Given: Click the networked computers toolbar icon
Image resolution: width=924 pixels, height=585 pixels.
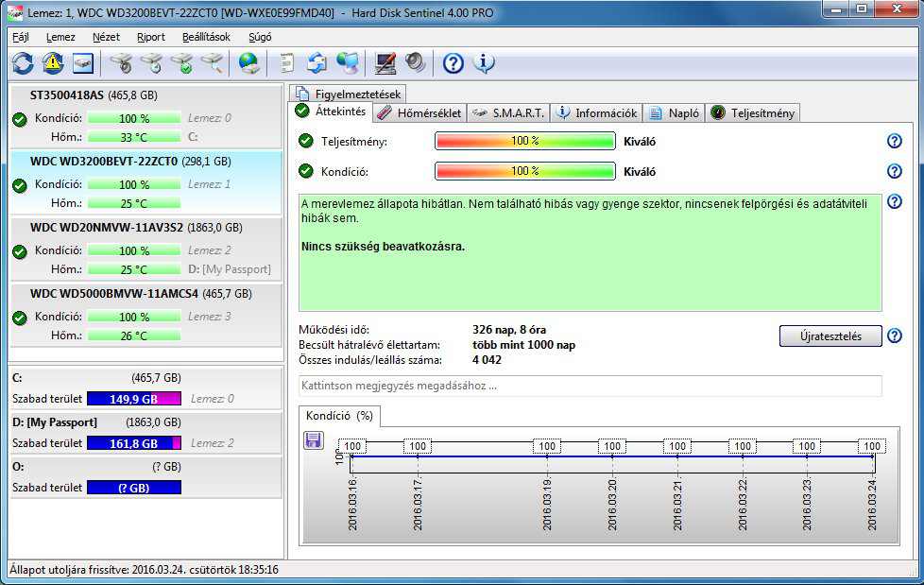Looking at the screenshot, I should 347,62.
